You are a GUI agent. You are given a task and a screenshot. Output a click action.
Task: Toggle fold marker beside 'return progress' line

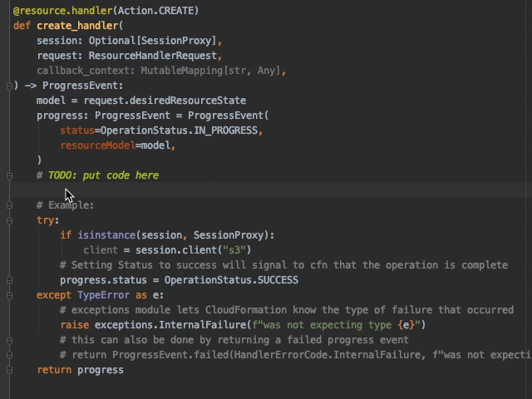(9, 370)
